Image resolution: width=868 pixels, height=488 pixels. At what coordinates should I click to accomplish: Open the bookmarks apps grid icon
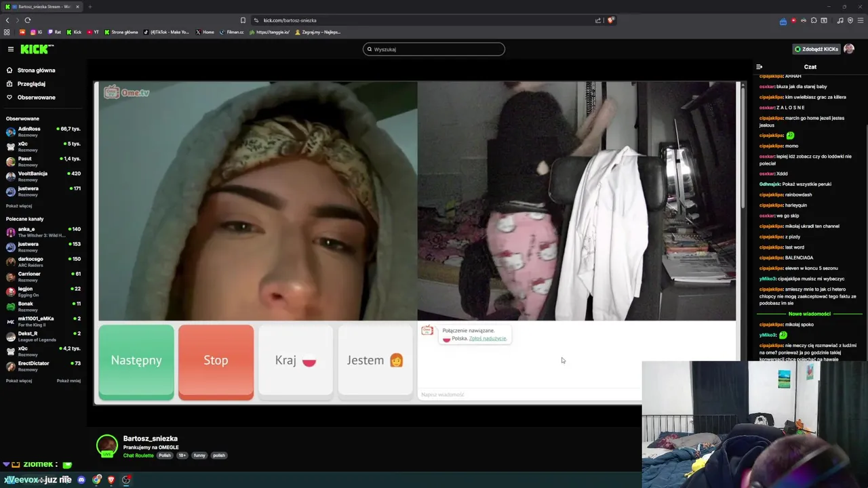[7, 32]
